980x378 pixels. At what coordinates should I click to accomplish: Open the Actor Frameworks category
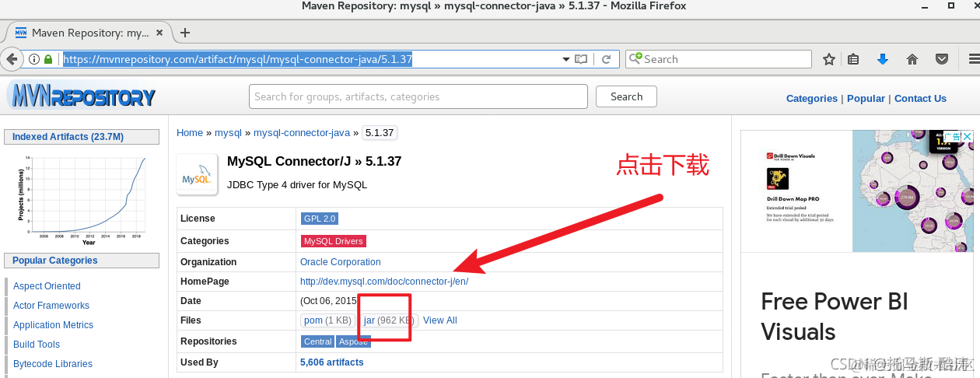(51, 306)
